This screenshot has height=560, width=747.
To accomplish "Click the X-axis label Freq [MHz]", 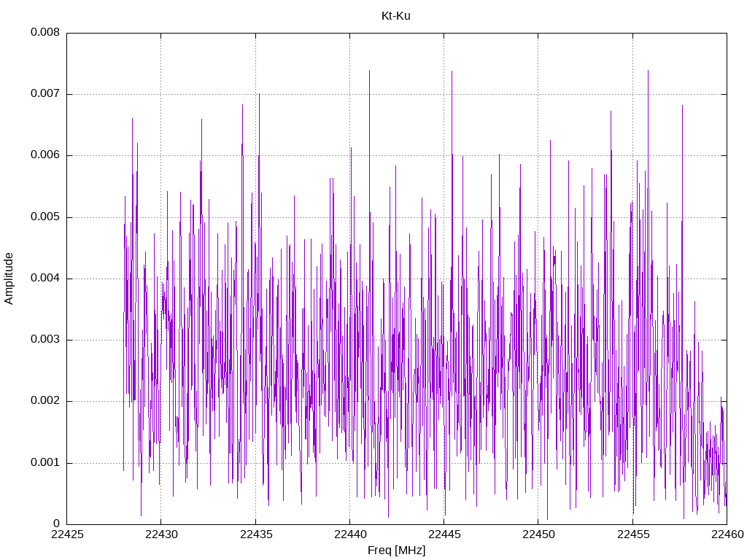I will pos(396,550).
